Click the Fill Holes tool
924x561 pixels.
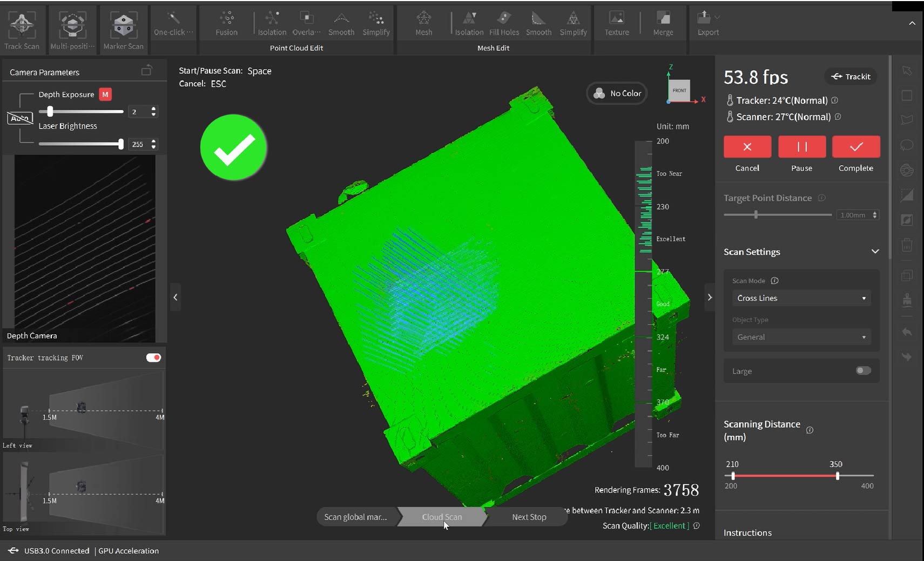[x=504, y=23]
